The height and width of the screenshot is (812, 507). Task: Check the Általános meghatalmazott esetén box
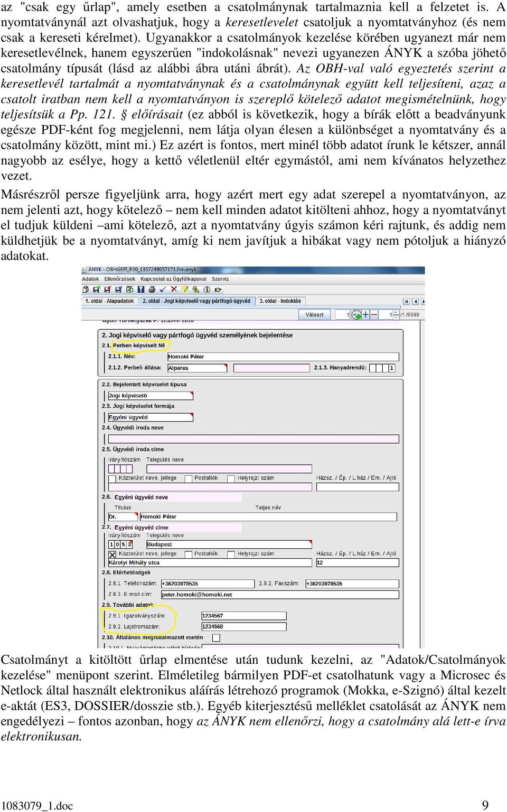click(216, 638)
